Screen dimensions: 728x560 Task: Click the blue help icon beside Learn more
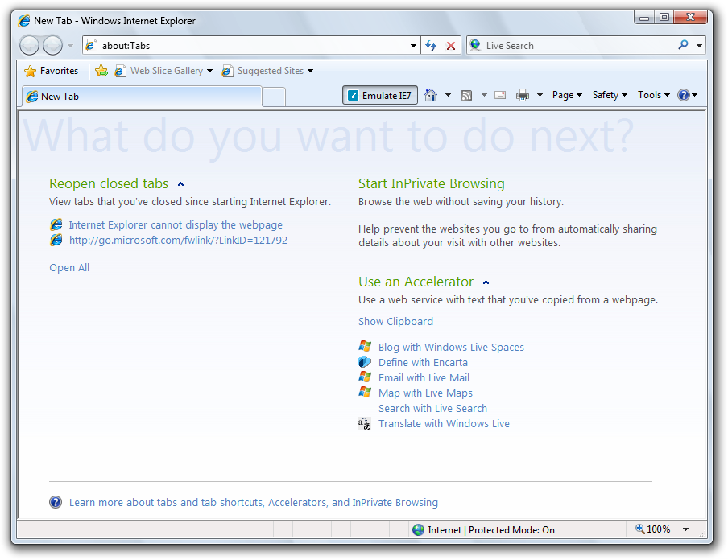coord(56,502)
